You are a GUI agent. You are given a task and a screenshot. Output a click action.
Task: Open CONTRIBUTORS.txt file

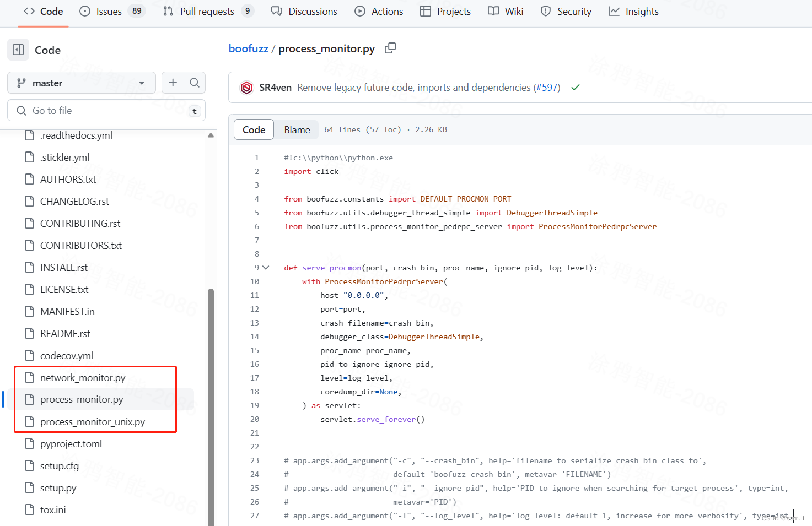[x=81, y=246]
